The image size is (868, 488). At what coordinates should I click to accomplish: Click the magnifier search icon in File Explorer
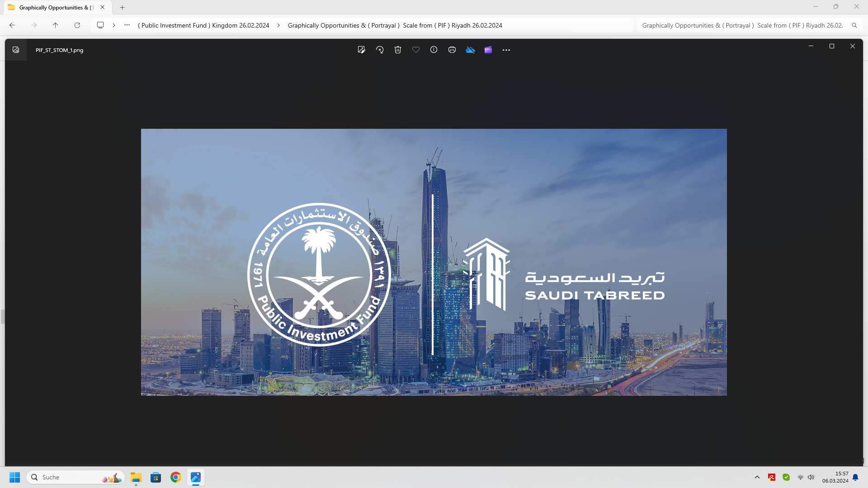[854, 25]
